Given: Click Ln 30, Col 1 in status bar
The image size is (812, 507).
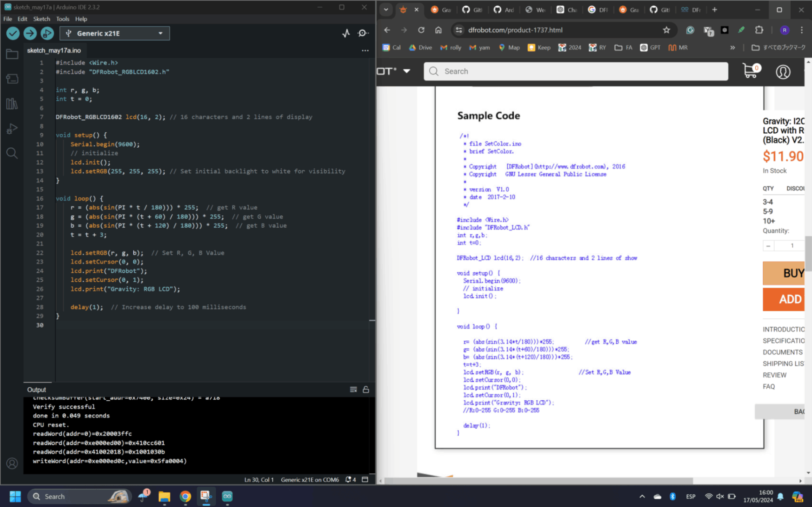Looking at the screenshot, I should click(258, 480).
